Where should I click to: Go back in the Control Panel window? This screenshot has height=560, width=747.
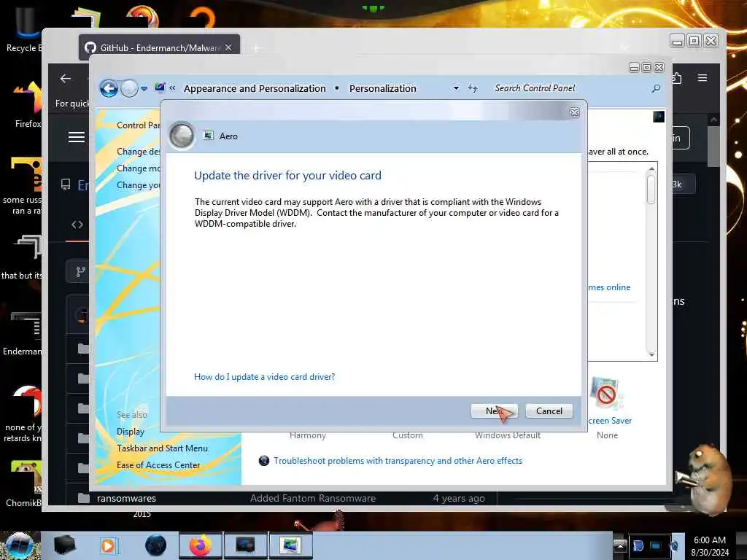click(x=109, y=88)
